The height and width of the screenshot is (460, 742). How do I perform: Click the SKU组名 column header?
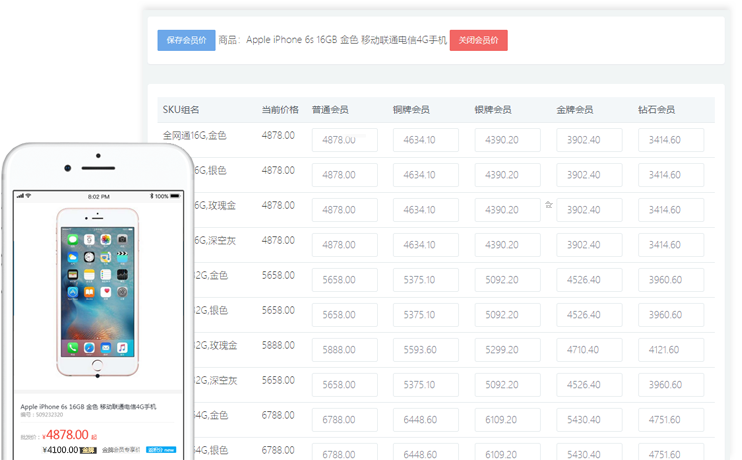click(181, 110)
